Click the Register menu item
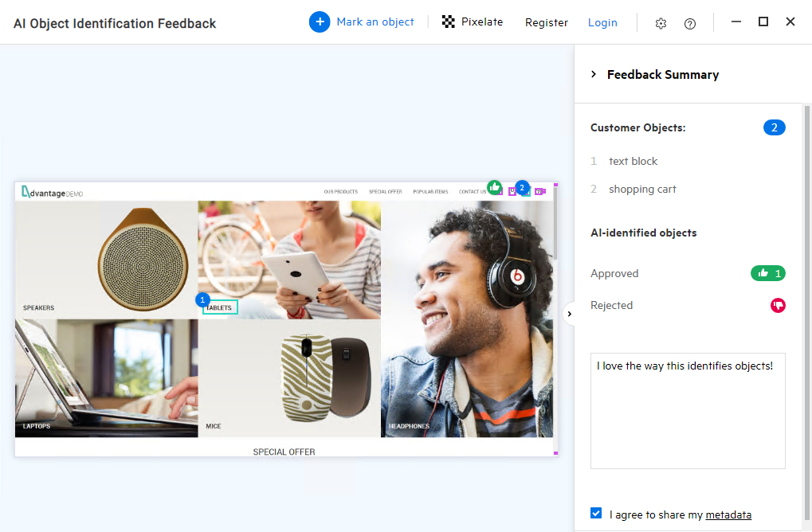 tap(547, 22)
